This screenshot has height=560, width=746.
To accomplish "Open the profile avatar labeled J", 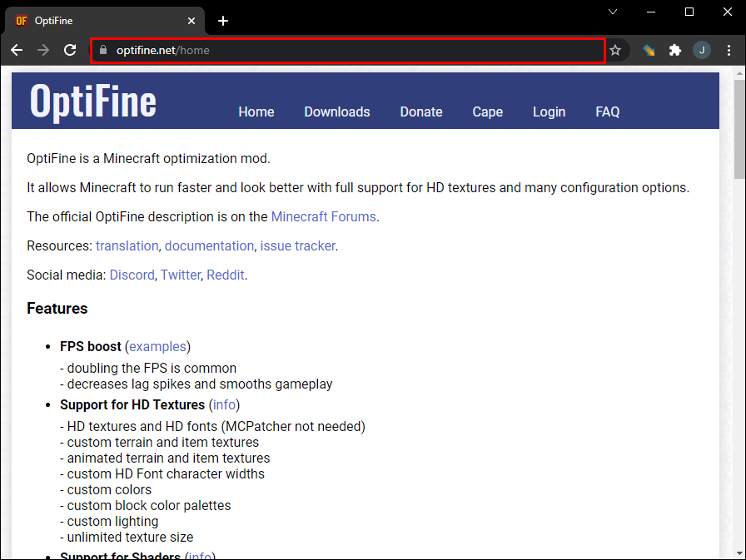I will coord(702,50).
